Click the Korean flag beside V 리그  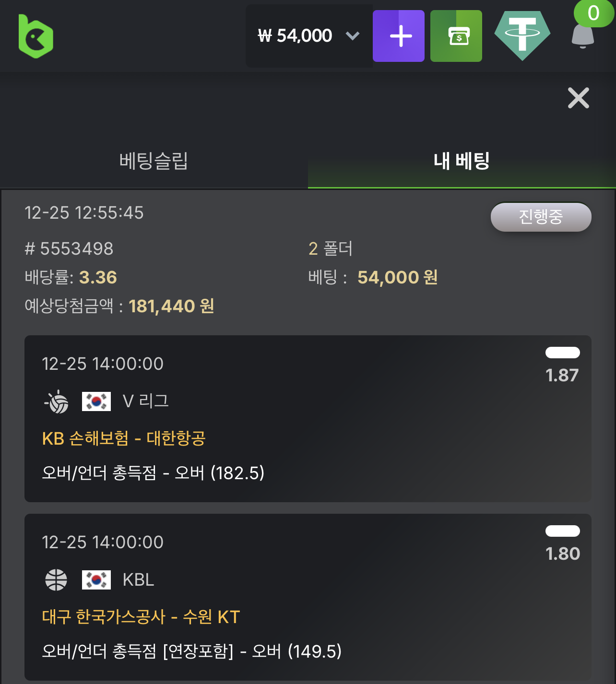[x=96, y=401]
